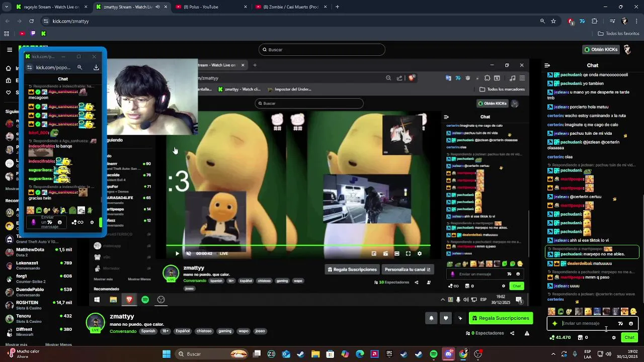Screen dimensions: 644x362
Task: Open the tab search dropdown arrow
Action: (x=6, y=7)
